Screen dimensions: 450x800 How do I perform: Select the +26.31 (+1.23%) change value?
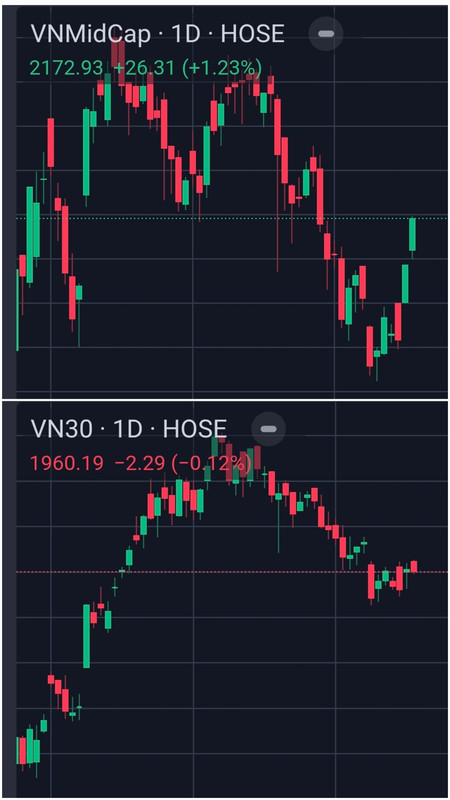186,67
